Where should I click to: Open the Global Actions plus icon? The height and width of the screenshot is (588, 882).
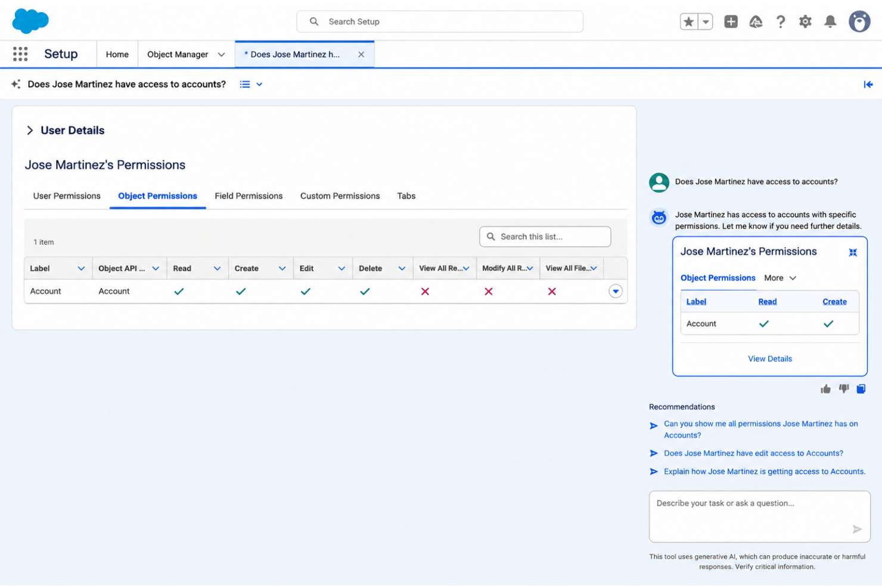click(731, 22)
